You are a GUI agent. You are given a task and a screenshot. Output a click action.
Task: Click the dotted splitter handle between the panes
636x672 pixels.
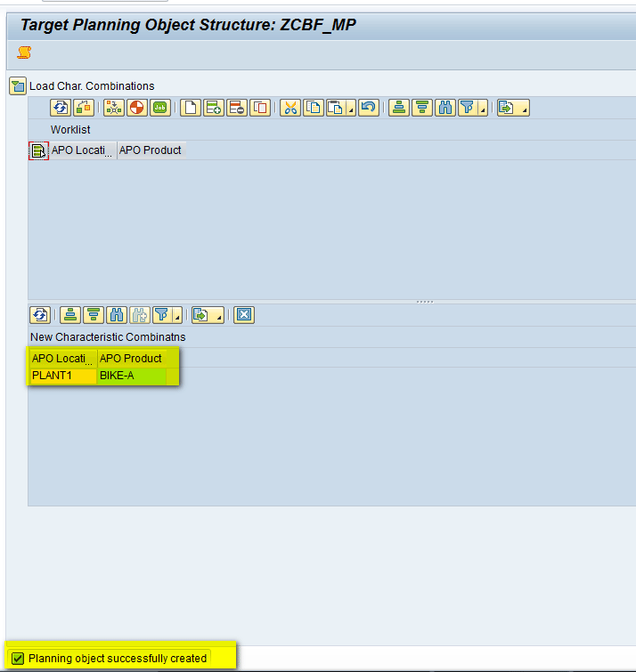pyautogui.click(x=425, y=302)
